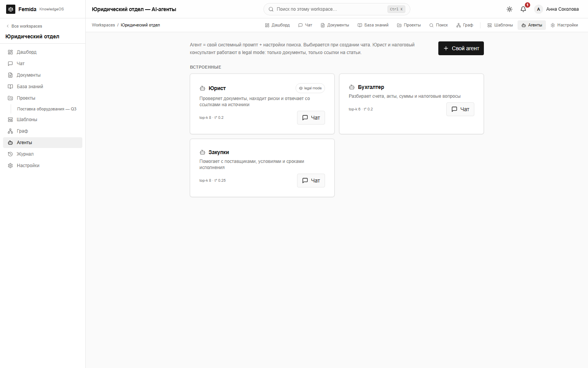
Task: Open Документы in the left sidebar
Action: coord(42,75)
